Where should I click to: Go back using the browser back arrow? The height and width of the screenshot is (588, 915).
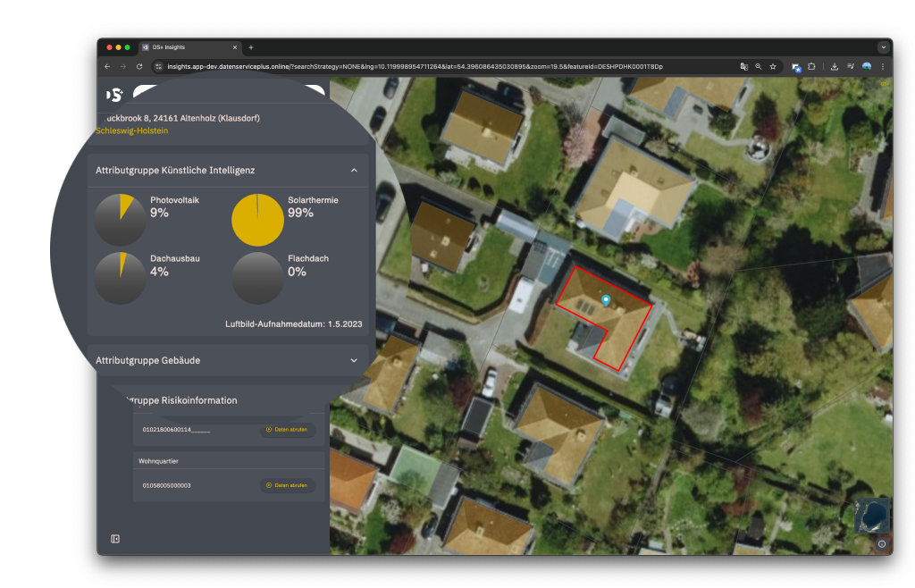tap(107, 67)
